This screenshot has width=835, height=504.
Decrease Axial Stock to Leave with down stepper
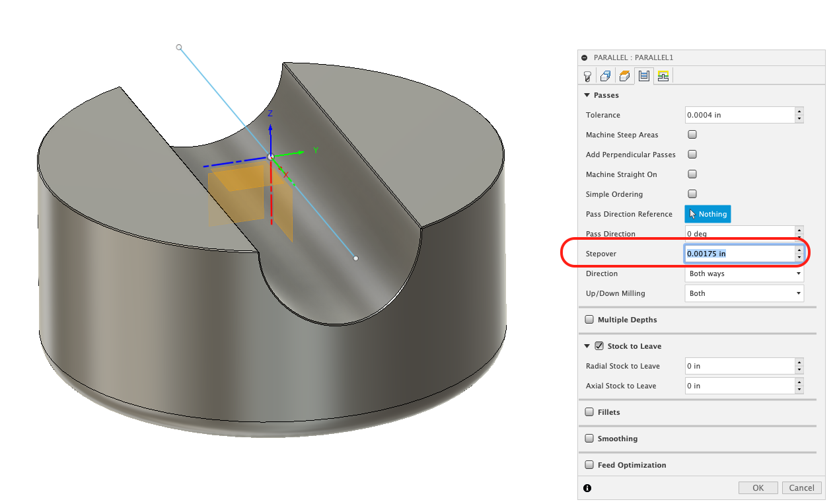(x=799, y=390)
